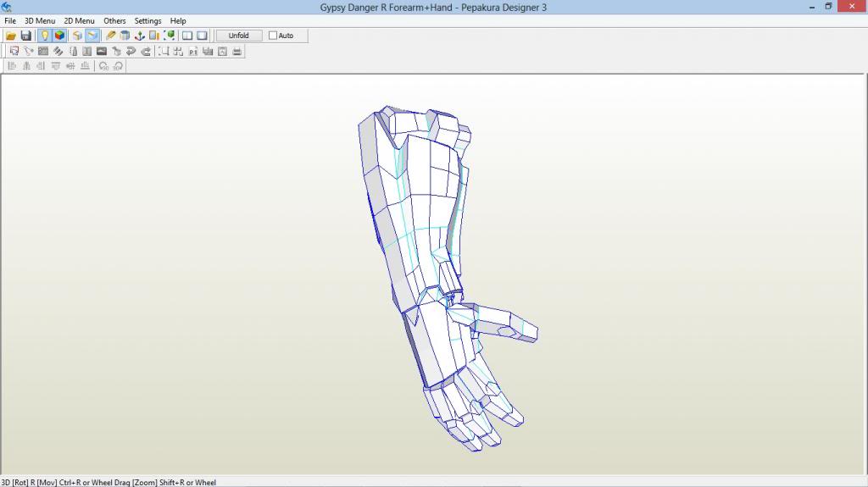Toggle the light bulb lighting icon
Viewport: 868px width, 487px height.
coord(44,36)
